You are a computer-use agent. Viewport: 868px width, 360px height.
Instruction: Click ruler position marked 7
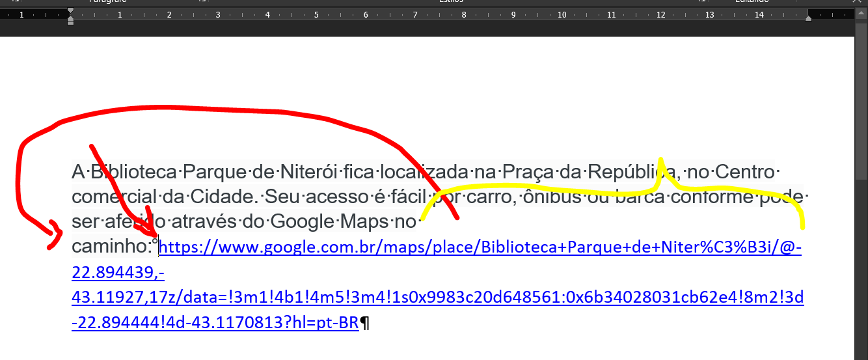(414, 14)
